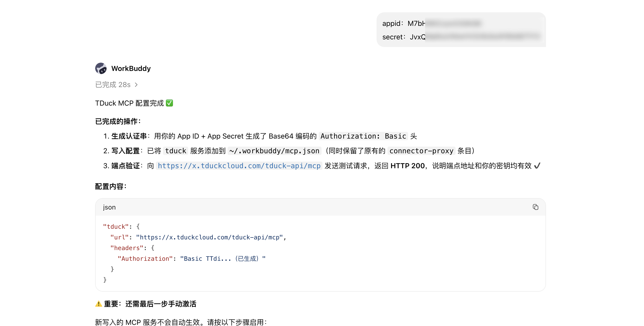Screen dimensions: 644x326
Task: Click the "Authorization" line in the code block
Action: pyautogui.click(x=191, y=259)
